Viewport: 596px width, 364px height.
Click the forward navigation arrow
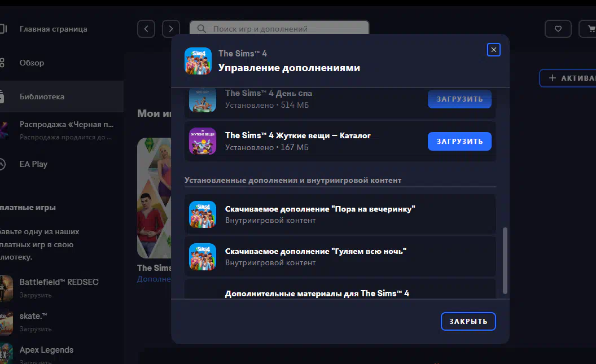pyautogui.click(x=170, y=29)
